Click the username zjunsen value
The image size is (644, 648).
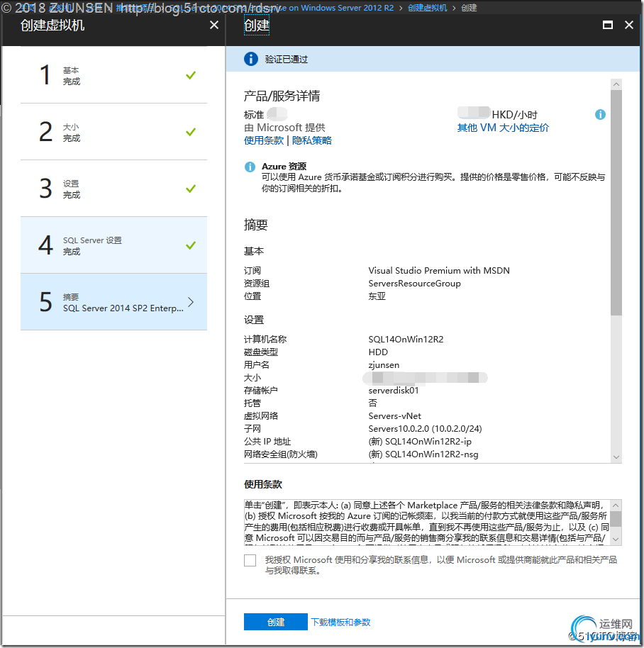click(384, 365)
